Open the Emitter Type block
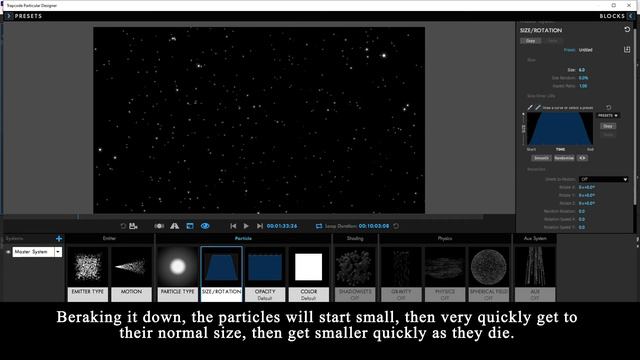640x360 pixels. tap(87, 274)
